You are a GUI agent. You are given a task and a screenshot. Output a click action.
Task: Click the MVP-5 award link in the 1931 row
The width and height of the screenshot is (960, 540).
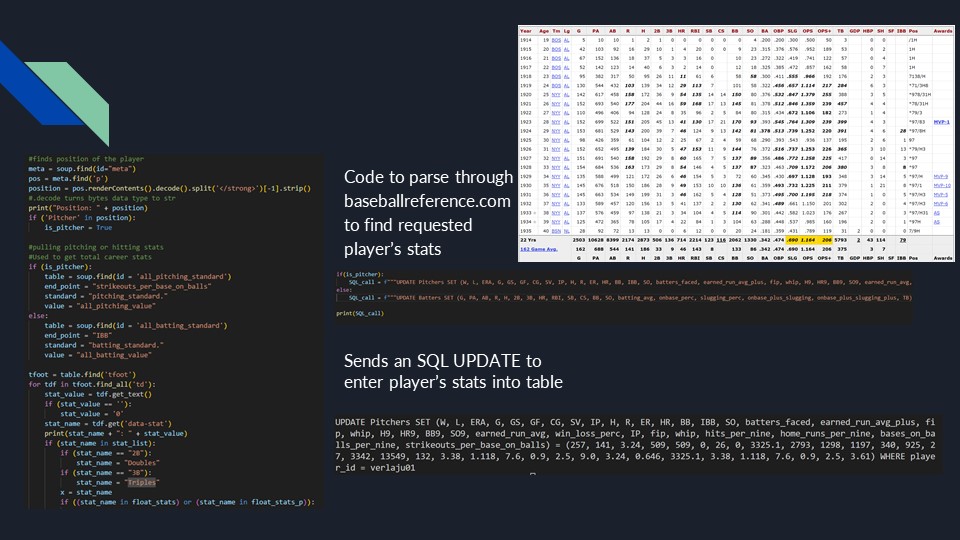[x=940, y=195]
